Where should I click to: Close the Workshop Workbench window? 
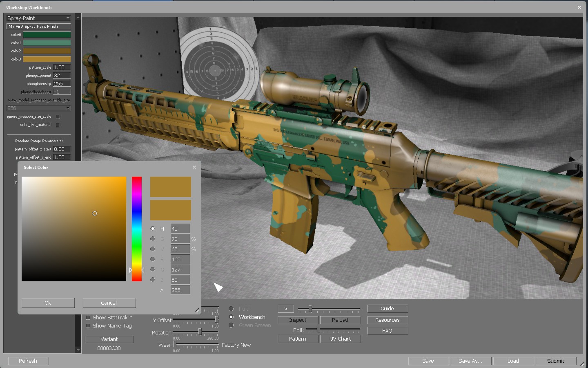pos(579,7)
